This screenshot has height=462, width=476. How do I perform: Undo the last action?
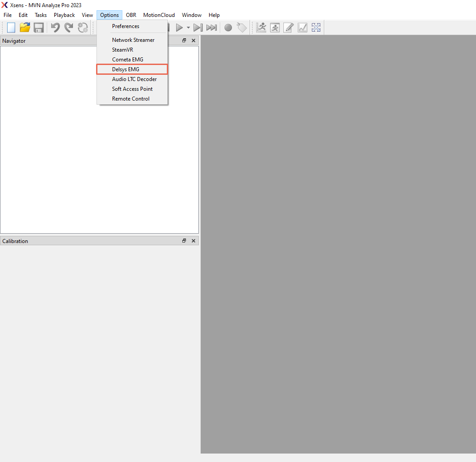click(55, 28)
